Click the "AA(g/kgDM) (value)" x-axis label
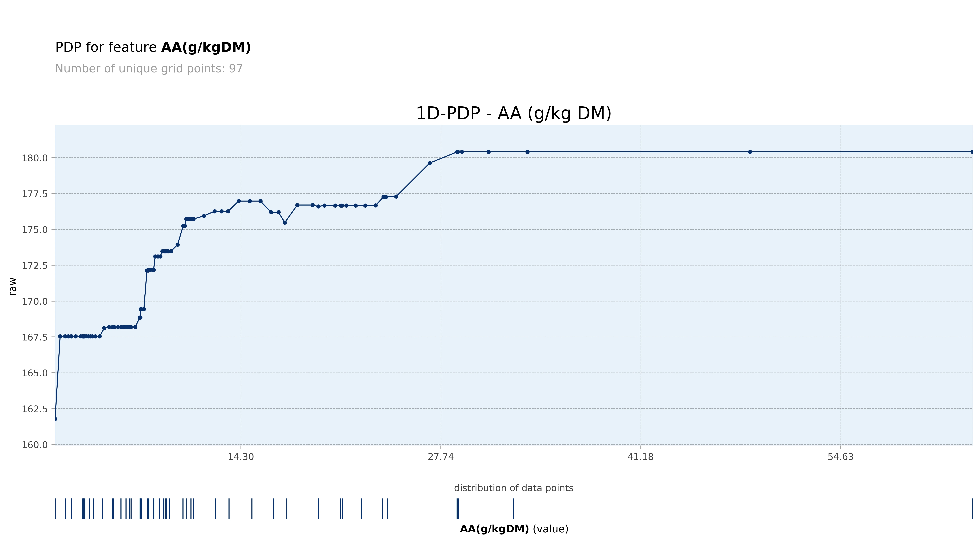The width and height of the screenshot is (980, 542). coord(514,529)
